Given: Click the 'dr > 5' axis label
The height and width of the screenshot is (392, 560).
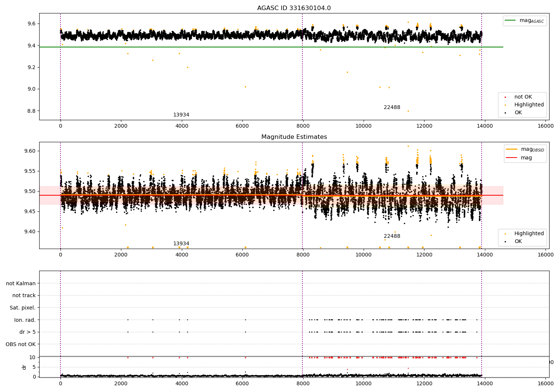Looking at the screenshot, I should pyautogui.click(x=28, y=332).
